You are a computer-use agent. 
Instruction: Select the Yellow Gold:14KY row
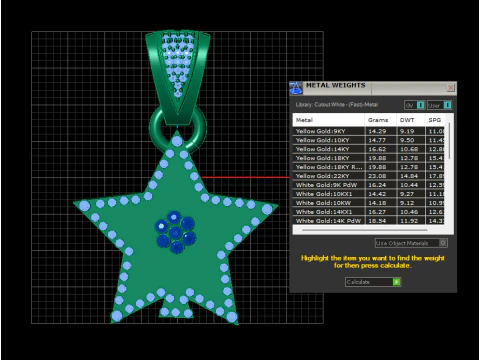tap(369, 149)
